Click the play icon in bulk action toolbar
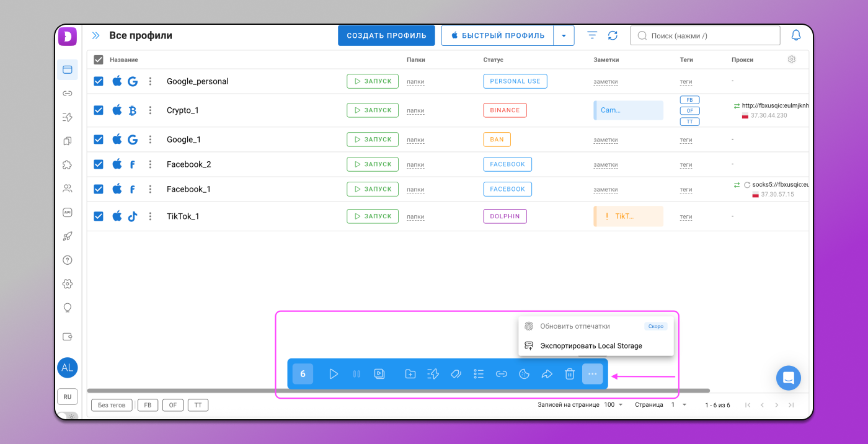The image size is (868, 444). pos(334,374)
